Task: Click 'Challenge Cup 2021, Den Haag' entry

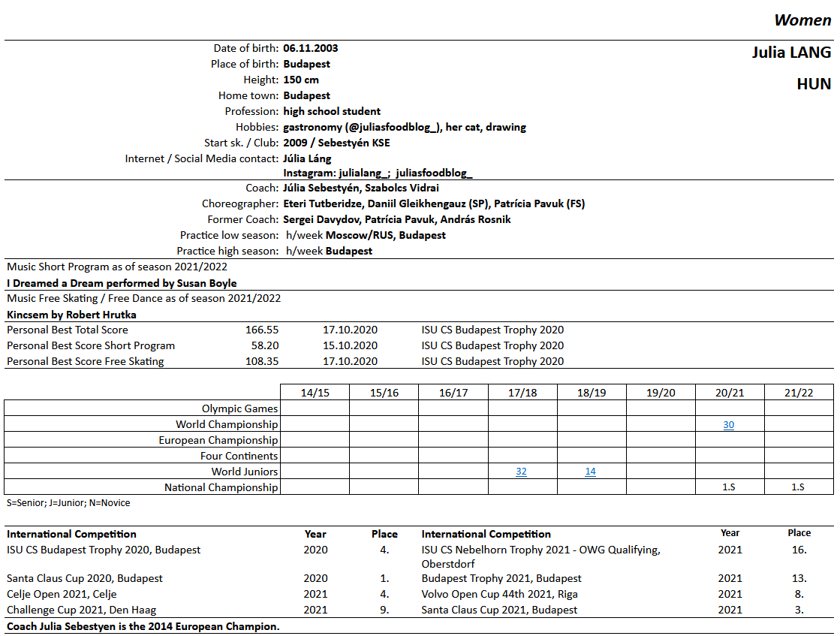Action: pyautogui.click(x=81, y=610)
